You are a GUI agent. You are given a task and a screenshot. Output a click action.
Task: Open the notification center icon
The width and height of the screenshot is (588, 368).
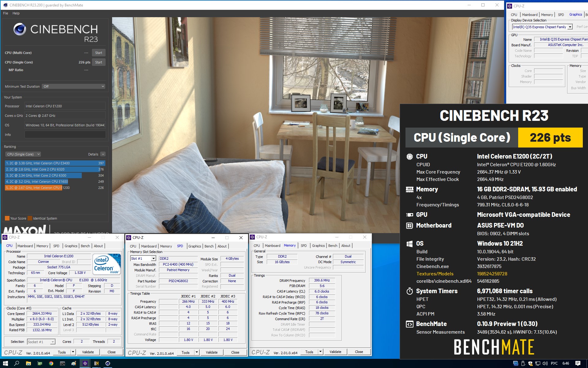(x=578, y=363)
